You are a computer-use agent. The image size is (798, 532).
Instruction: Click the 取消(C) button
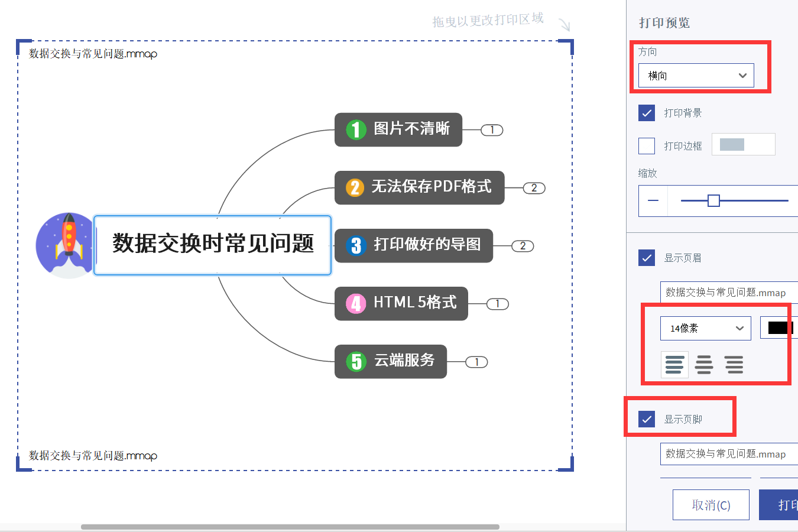[x=711, y=505]
